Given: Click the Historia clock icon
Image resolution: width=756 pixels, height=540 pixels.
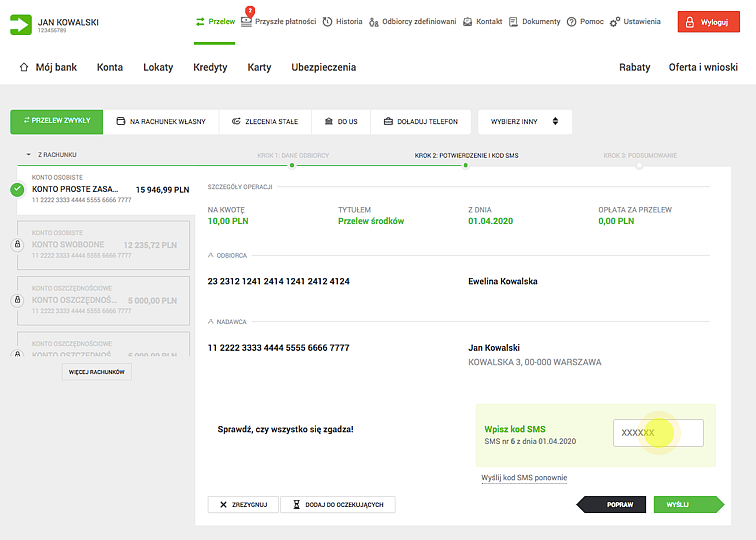Looking at the screenshot, I should (327, 22).
